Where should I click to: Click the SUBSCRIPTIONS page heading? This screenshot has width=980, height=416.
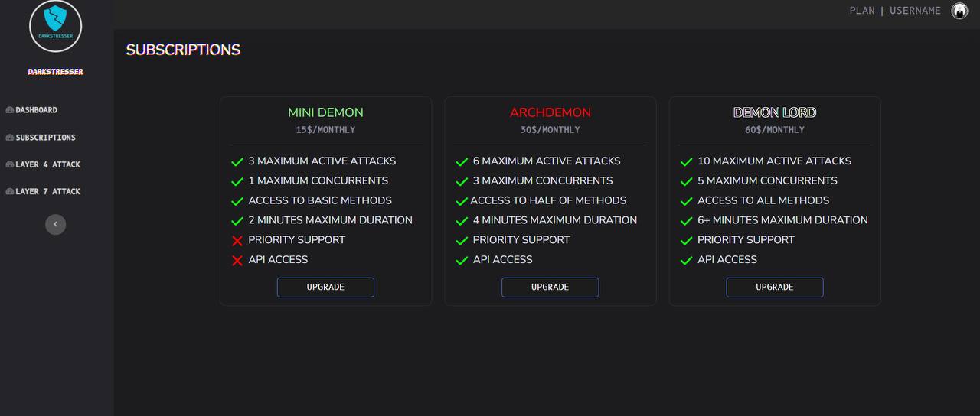[183, 50]
